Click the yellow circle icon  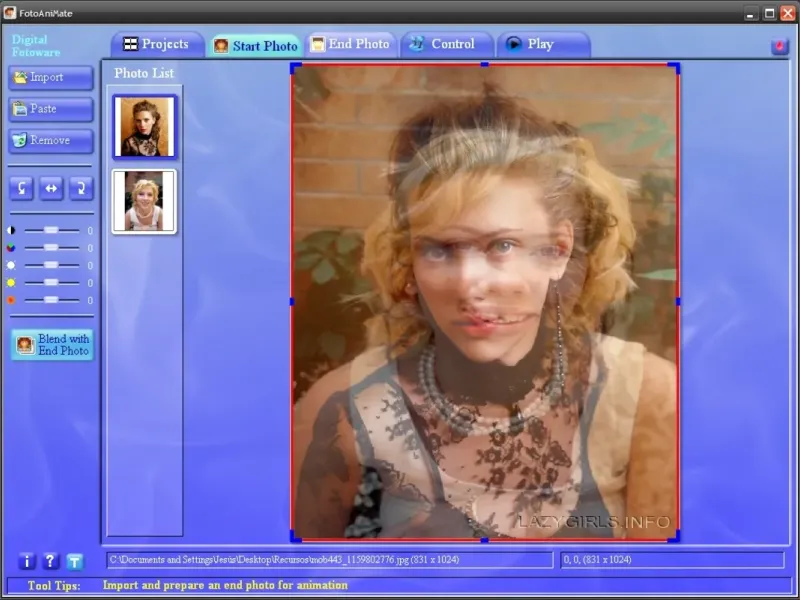pyautogui.click(x=11, y=283)
